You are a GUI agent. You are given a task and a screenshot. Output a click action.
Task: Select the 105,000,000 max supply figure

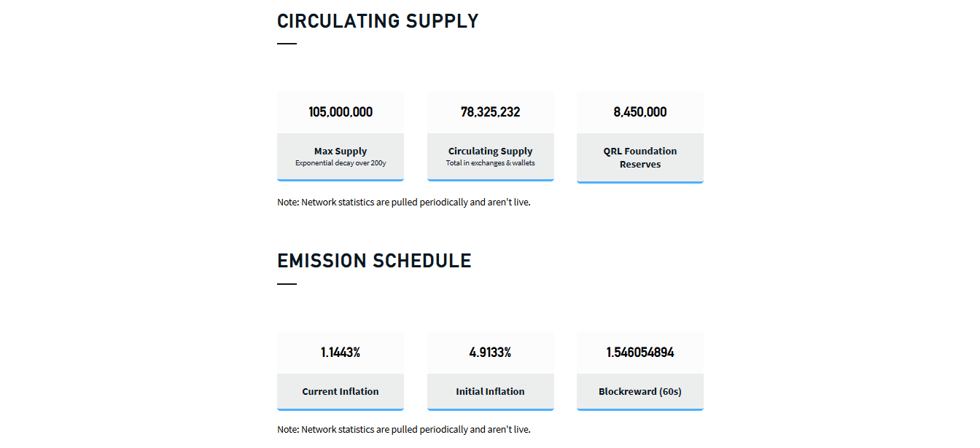coord(341,112)
